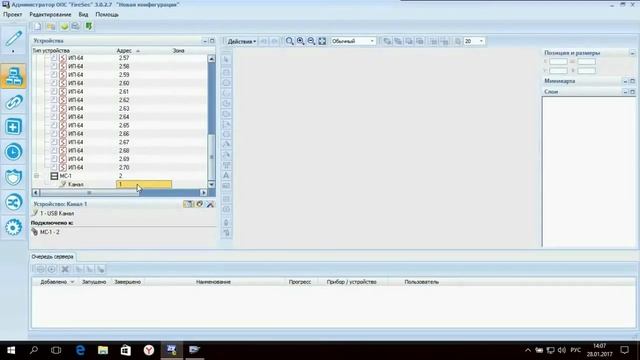Collapse the Устройства panel
This screenshot has width=640, height=360.
click(205, 41)
